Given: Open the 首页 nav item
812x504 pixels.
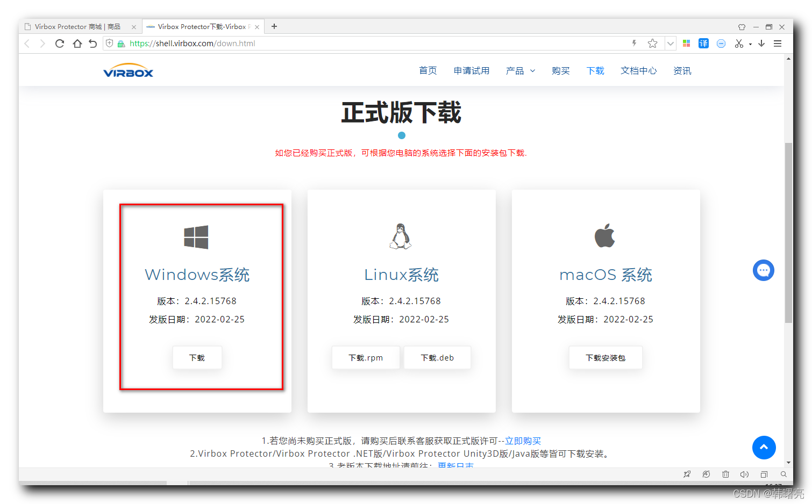Looking at the screenshot, I should (x=428, y=71).
